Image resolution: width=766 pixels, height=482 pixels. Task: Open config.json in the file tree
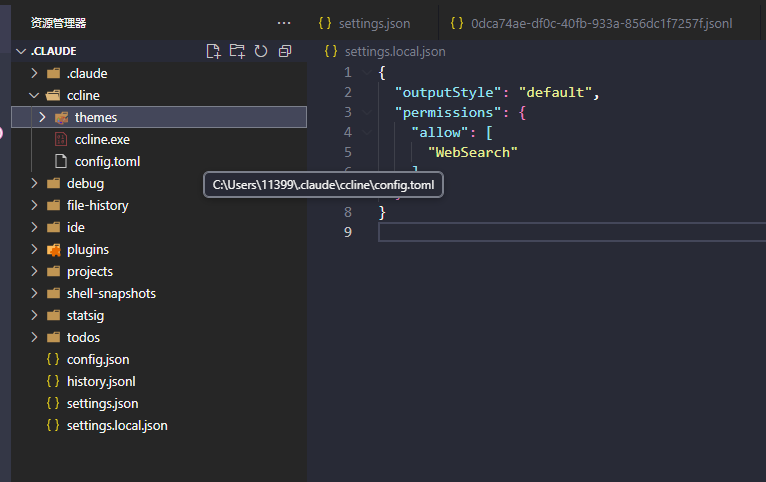(98, 359)
